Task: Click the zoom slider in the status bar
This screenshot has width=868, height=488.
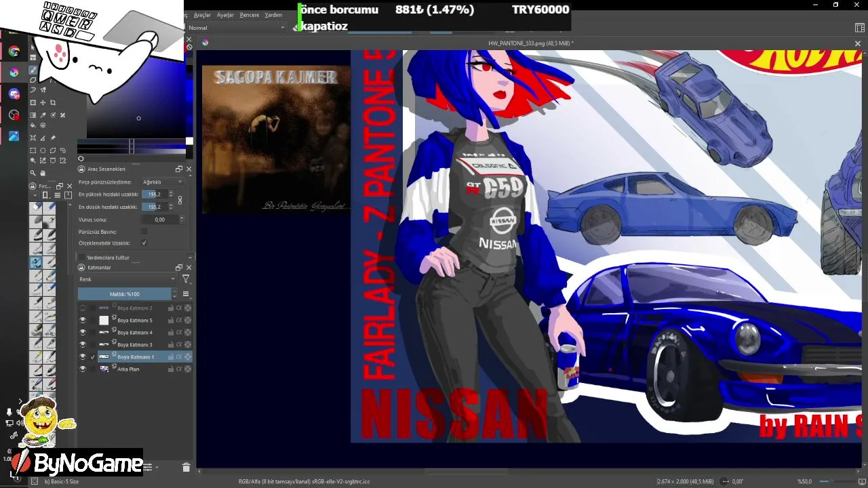Action: (x=838, y=481)
